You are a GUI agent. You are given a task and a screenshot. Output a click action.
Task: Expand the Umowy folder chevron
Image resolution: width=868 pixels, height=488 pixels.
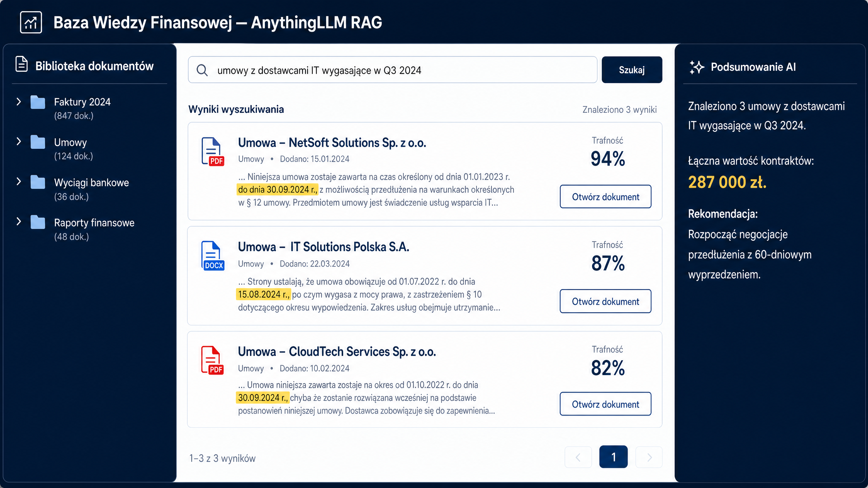(x=19, y=142)
